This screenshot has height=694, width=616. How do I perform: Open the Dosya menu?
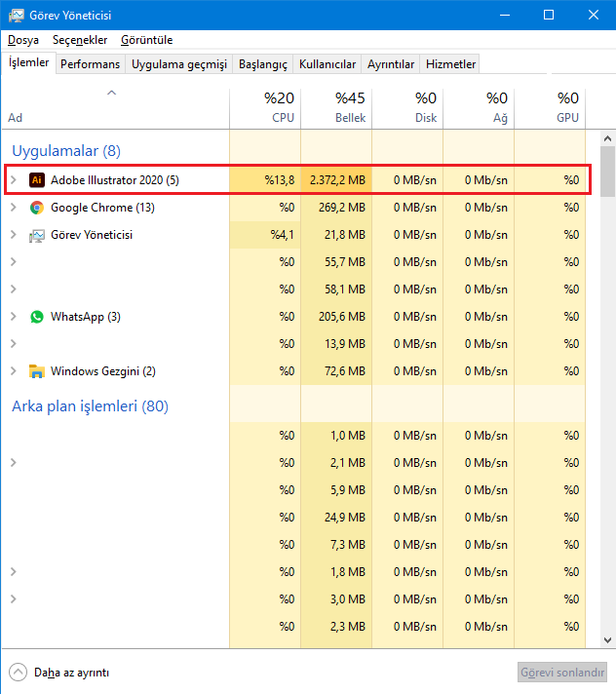coord(23,40)
